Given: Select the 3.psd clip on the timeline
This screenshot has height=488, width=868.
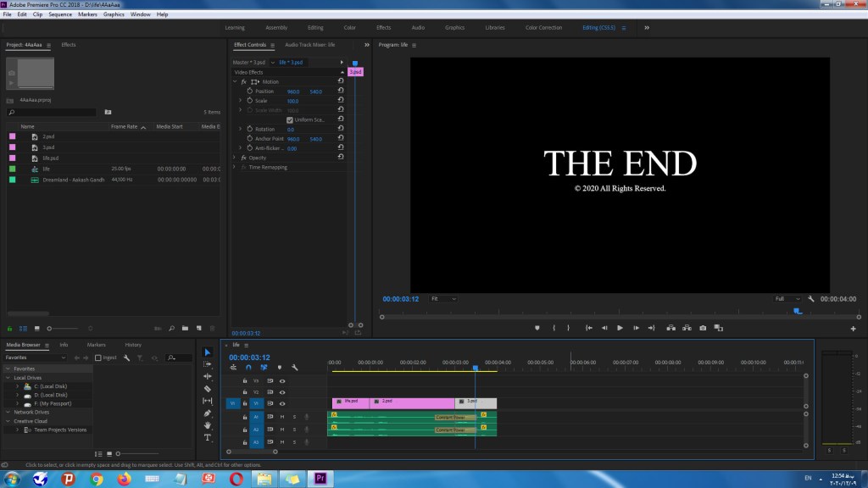Looking at the screenshot, I should click(476, 403).
